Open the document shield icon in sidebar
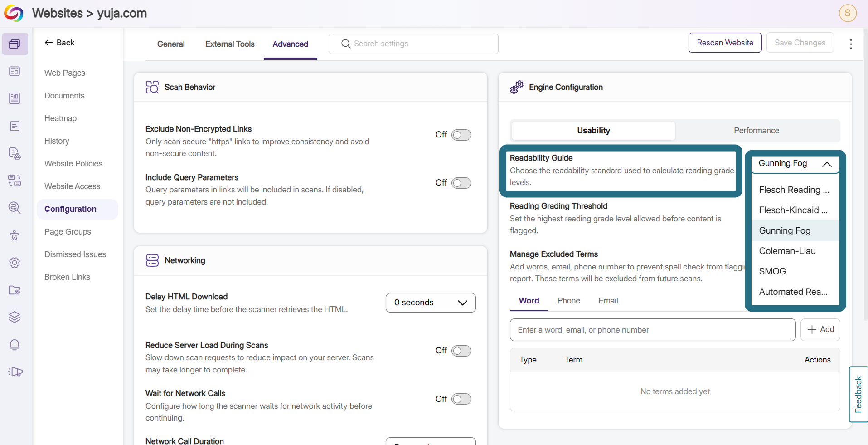868x445 pixels. click(x=15, y=153)
